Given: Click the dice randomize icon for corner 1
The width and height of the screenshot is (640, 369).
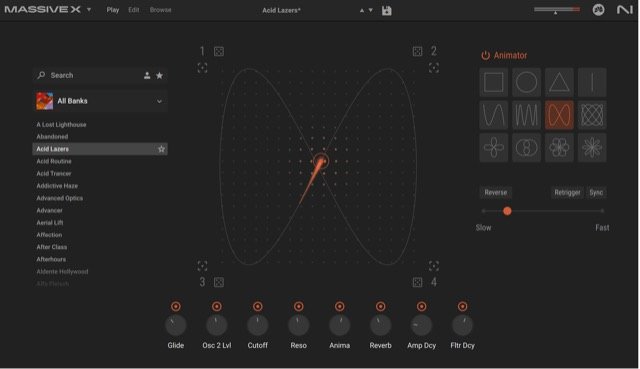Looking at the screenshot, I should point(219,51).
